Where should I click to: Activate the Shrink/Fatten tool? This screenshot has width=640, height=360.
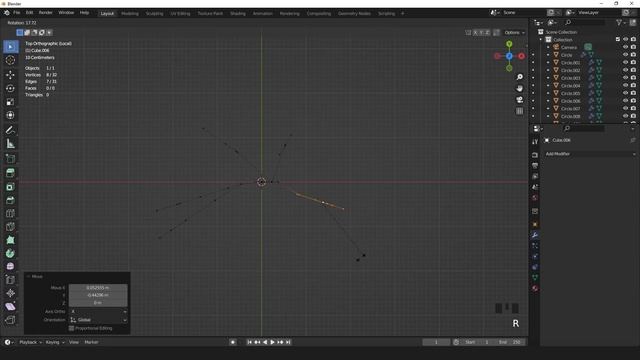10,293
